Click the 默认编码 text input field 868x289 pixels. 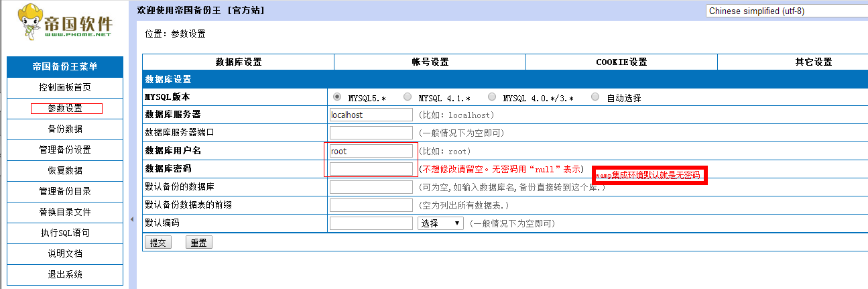(x=371, y=223)
